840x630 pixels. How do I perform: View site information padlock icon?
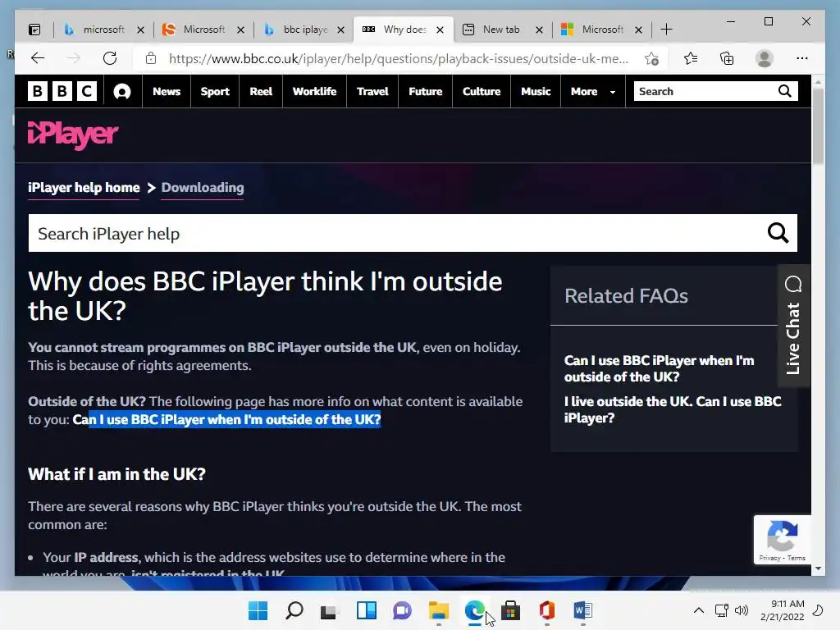point(151,58)
